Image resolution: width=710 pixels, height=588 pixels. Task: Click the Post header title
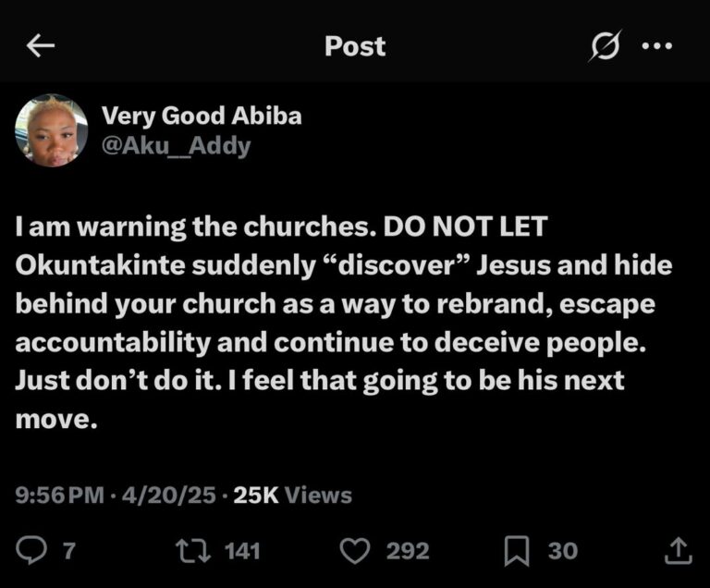pos(355,46)
